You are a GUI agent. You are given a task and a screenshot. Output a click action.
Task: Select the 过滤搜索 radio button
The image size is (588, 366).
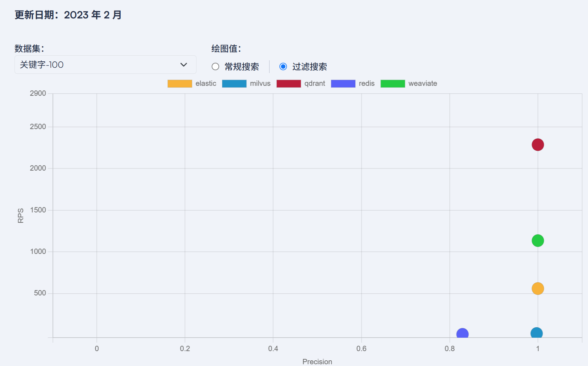coord(283,67)
